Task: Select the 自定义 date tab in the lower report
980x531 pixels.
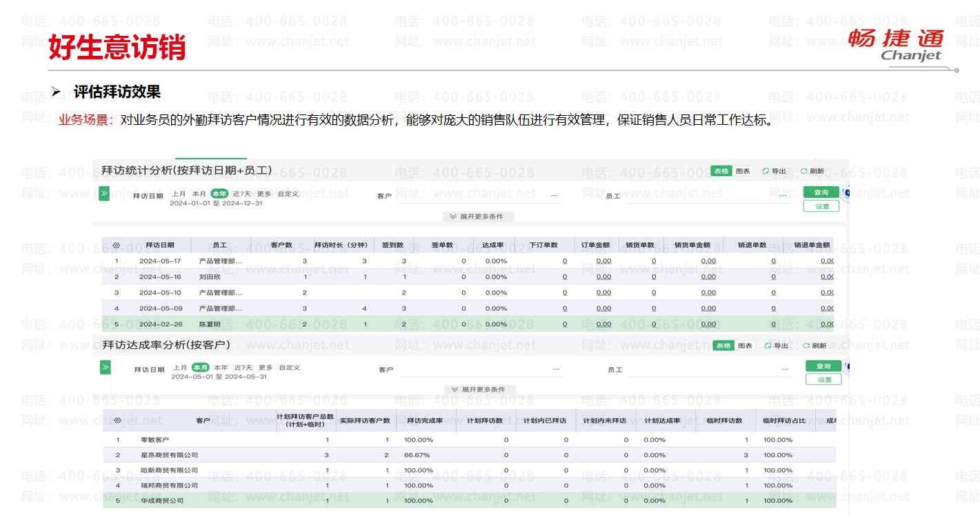Action: tap(290, 368)
